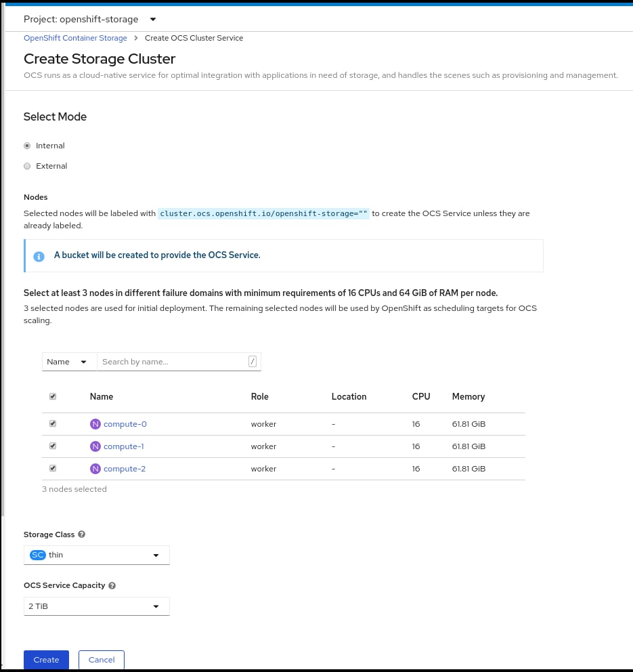This screenshot has width=633, height=672.
Task: Click the Create OCS Cluster Service breadcrumb text
Action: (194, 38)
